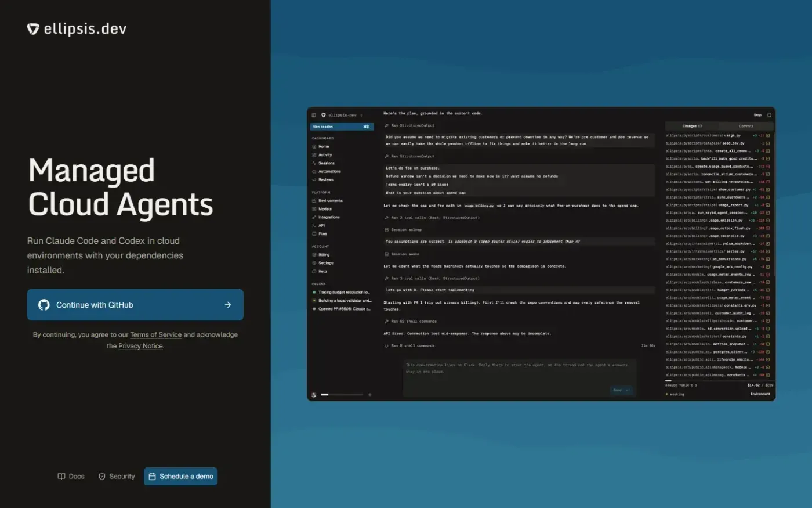812x508 pixels.
Task: Open the google_ads_config.py file change
Action: click(x=718, y=267)
